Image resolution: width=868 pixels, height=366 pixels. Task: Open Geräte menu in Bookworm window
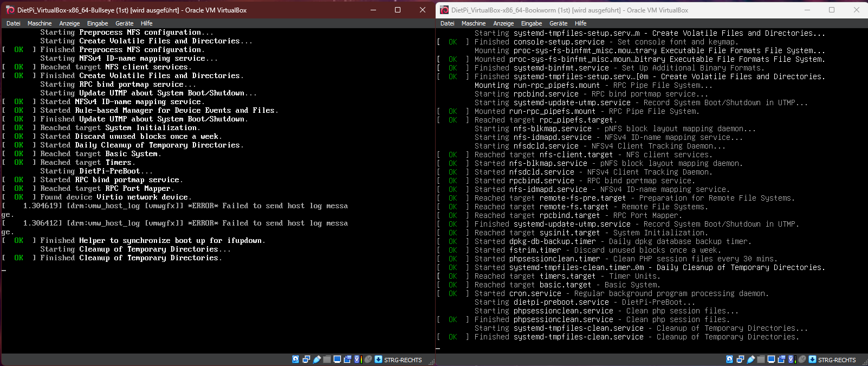(x=559, y=23)
